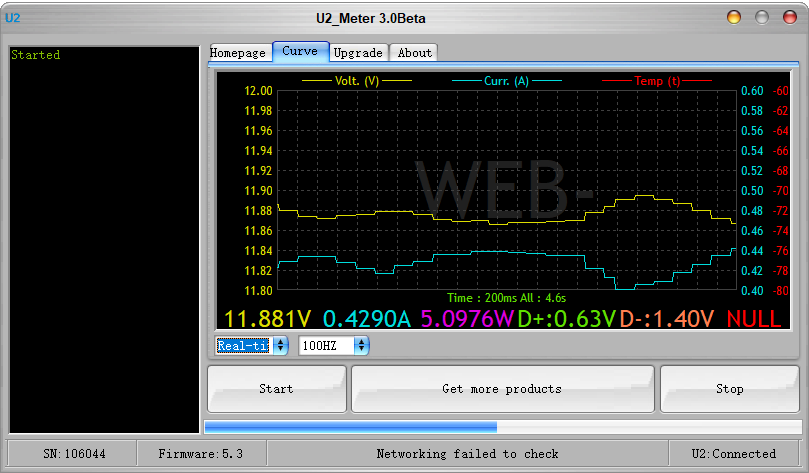Click the Start button
The image size is (809, 473).
tap(277, 389)
